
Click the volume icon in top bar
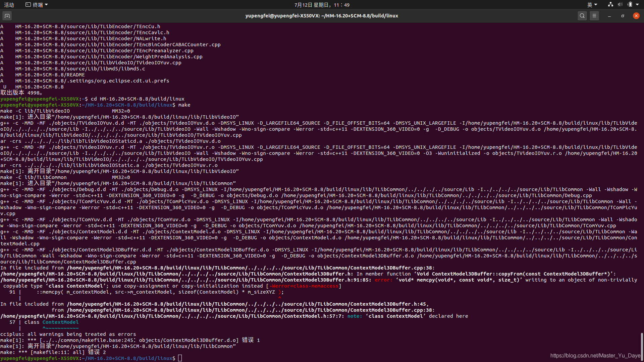click(x=620, y=4)
